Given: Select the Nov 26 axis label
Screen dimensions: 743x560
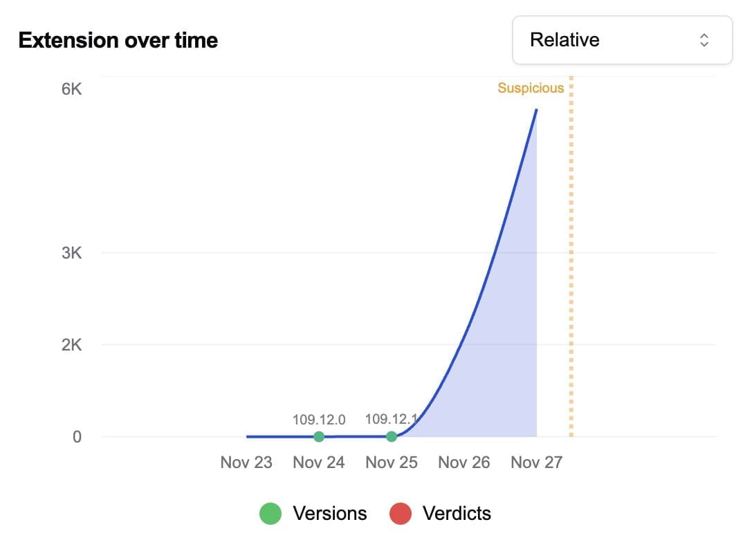Looking at the screenshot, I should [x=464, y=462].
